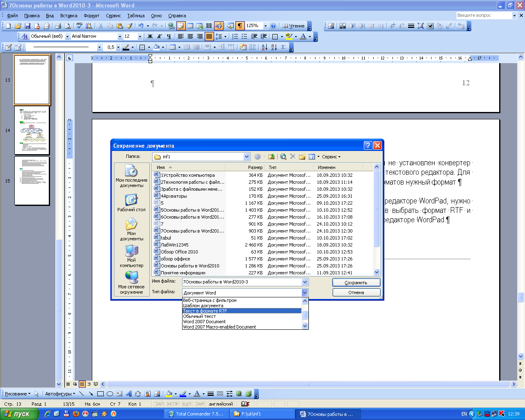Click the Save diskette icon in Word toolbar

pos(27,26)
